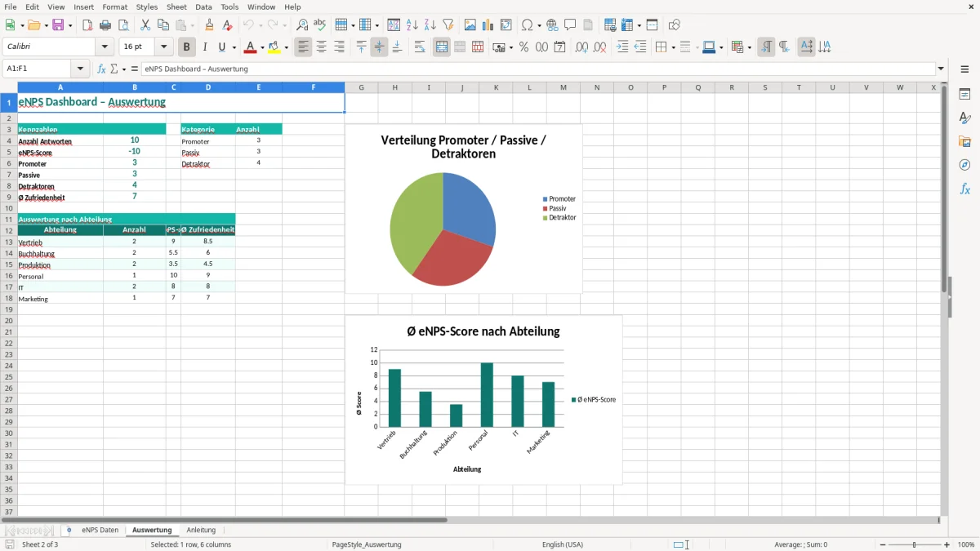
Task: Apply AutoFilter
Action: pos(448,25)
